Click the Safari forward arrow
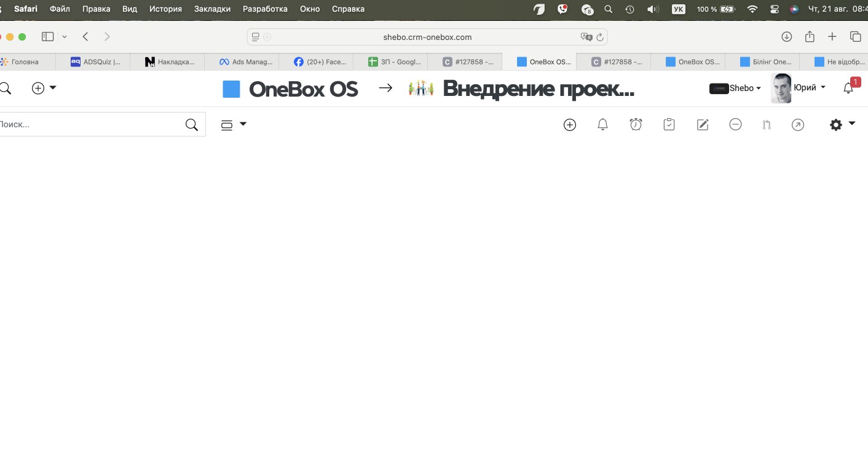 click(x=107, y=37)
